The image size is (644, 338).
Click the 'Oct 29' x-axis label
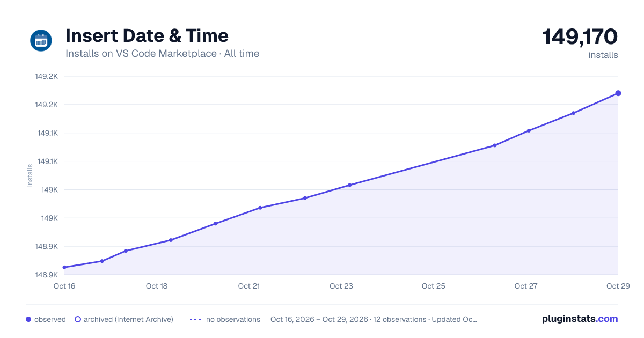coord(618,286)
